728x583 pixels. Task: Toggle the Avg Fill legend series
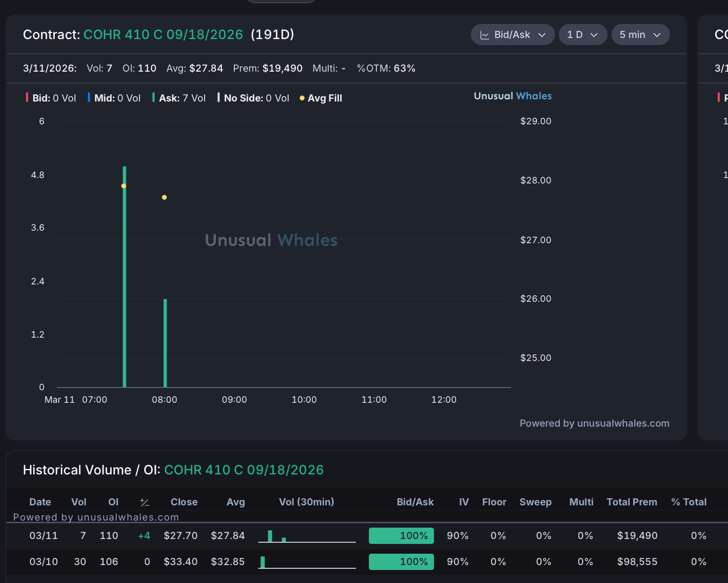pos(321,98)
